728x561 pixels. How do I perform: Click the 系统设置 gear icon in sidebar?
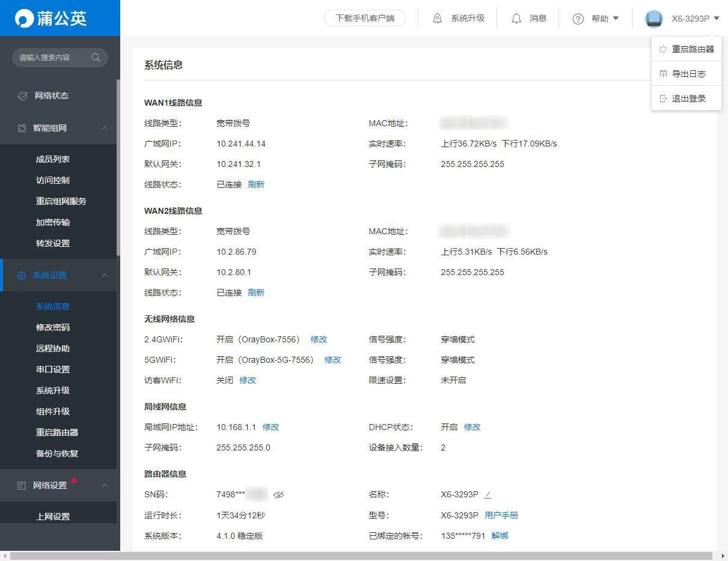22,275
